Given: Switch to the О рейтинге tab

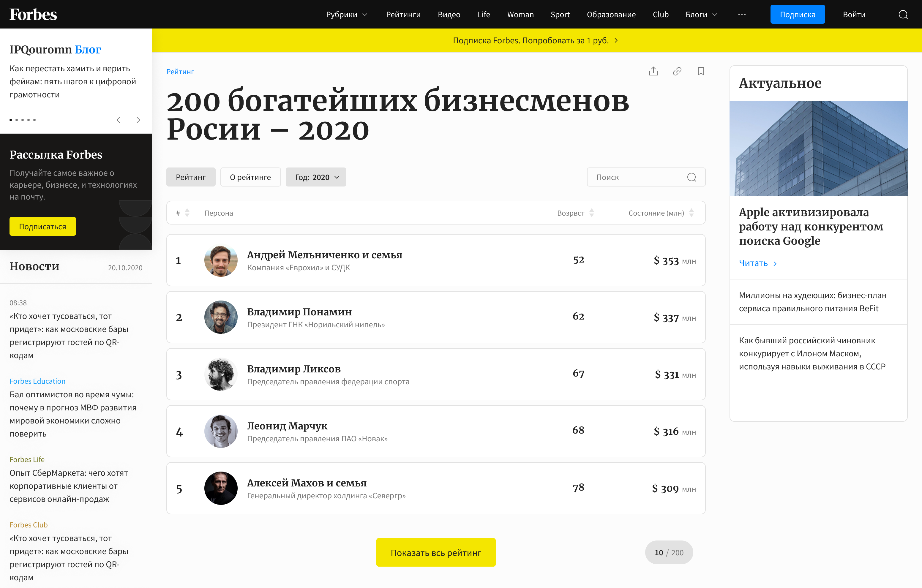Looking at the screenshot, I should [250, 177].
